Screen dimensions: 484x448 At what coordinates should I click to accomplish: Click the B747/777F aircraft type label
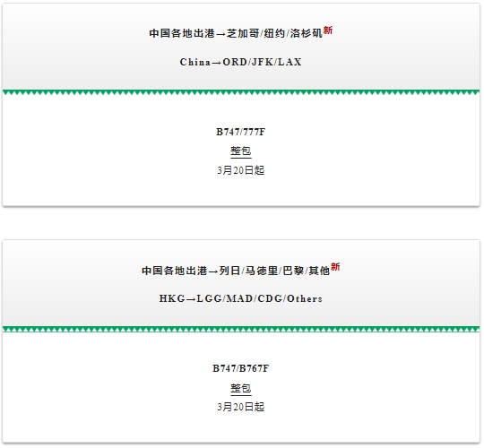click(241, 132)
